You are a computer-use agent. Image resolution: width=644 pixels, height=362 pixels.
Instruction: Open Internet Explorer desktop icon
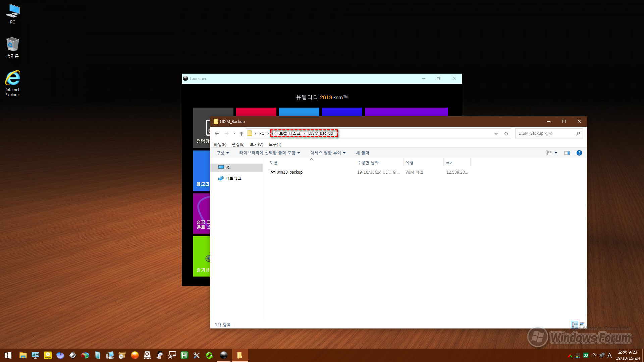(x=12, y=83)
